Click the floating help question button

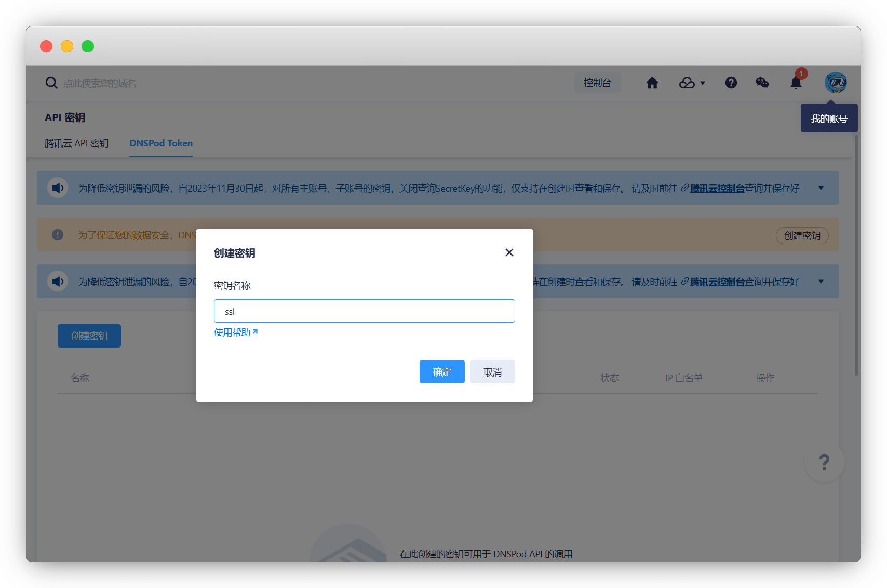(x=824, y=462)
